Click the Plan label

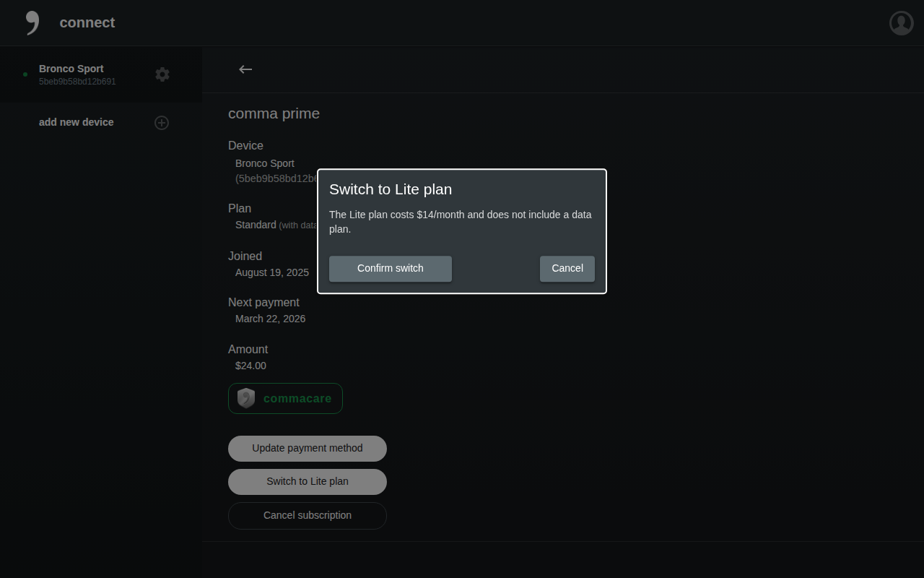[x=240, y=208]
